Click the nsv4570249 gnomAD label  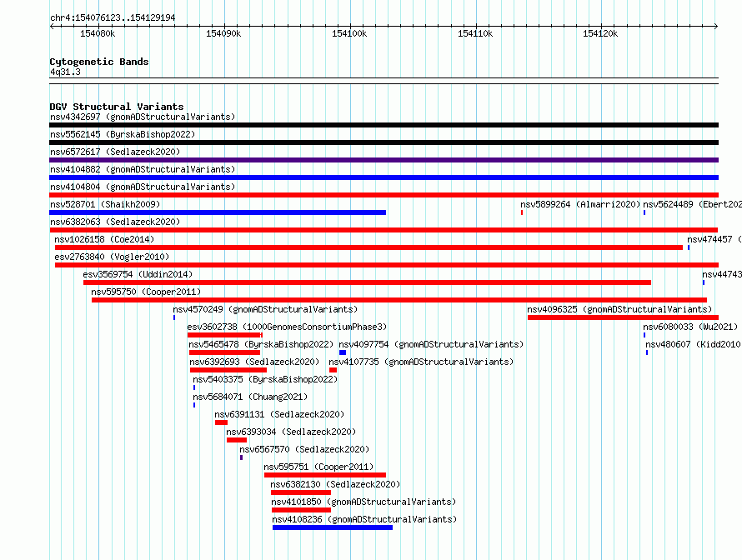(265, 309)
